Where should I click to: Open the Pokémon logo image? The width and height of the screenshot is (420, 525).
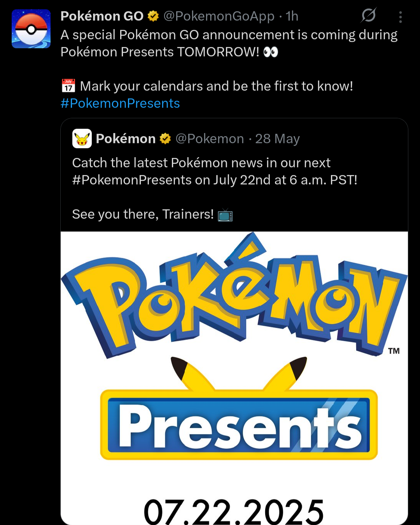point(234,298)
